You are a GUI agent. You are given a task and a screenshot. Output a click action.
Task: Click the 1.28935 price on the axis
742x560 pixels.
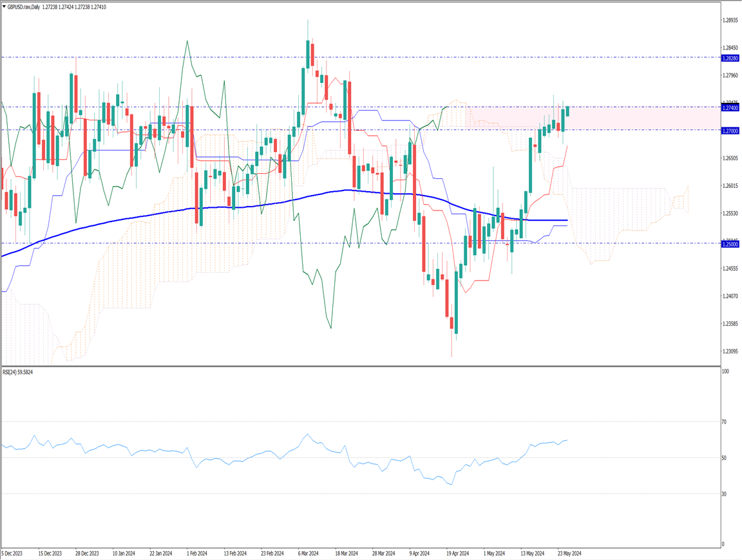pos(730,21)
